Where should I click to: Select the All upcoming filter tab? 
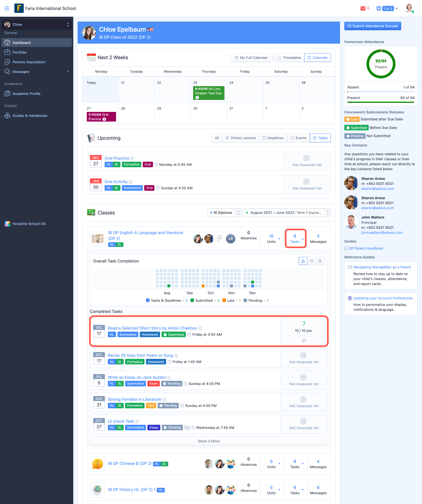pos(217,138)
